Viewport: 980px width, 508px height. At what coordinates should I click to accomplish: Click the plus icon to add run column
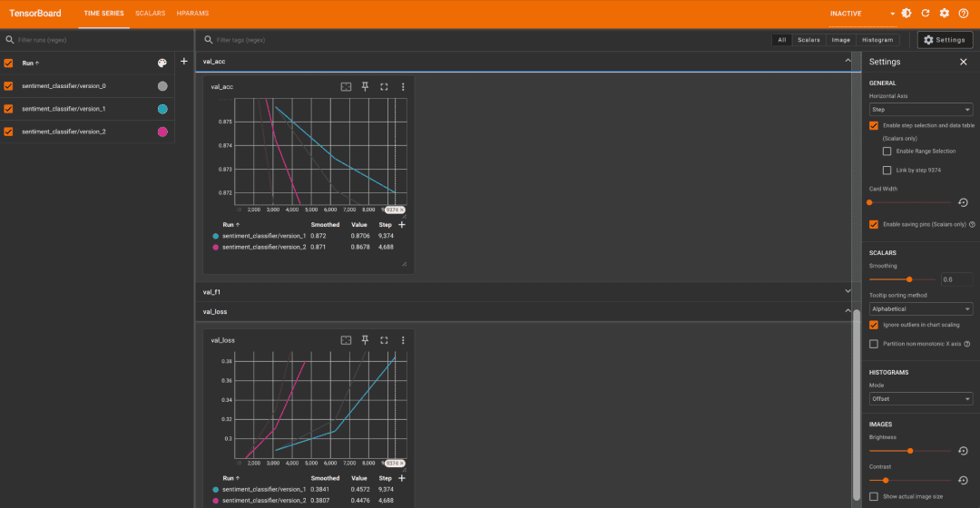click(x=183, y=62)
